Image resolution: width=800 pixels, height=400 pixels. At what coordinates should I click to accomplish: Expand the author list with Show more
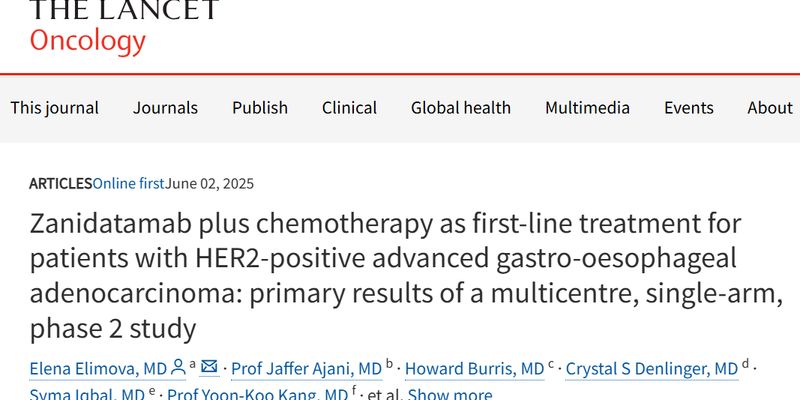pos(450,394)
